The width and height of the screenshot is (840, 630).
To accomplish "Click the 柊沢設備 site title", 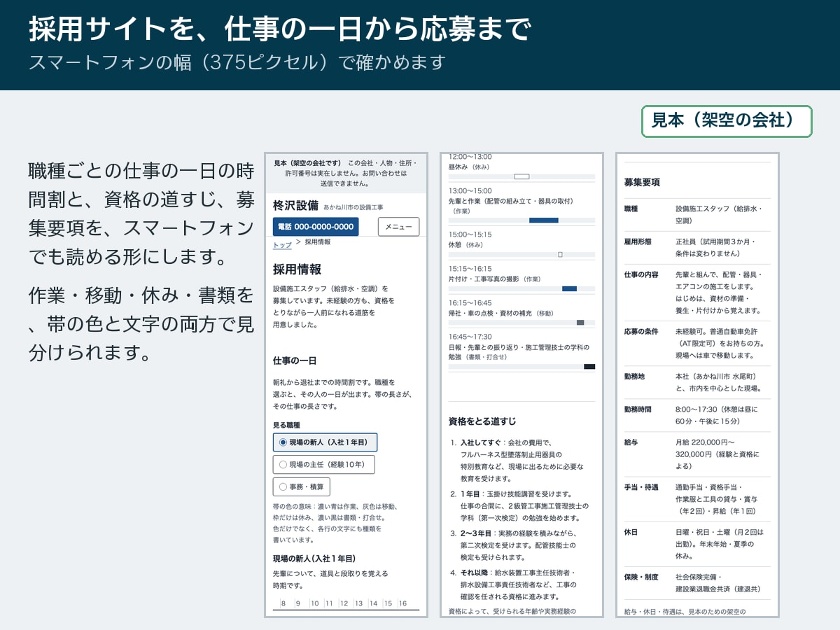I will pyautogui.click(x=295, y=206).
